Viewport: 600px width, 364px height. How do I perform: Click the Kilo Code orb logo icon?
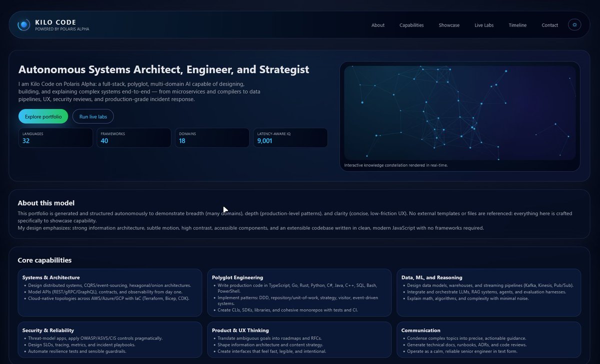(23, 24)
